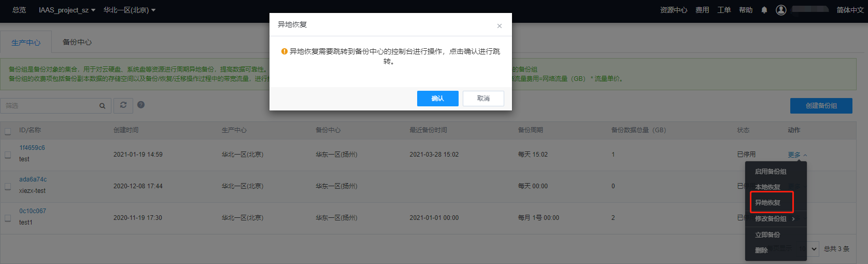Open the IAAS_project_sz project dropdown
Screen dimensions: 868x264
pyautogui.click(x=67, y=10)
